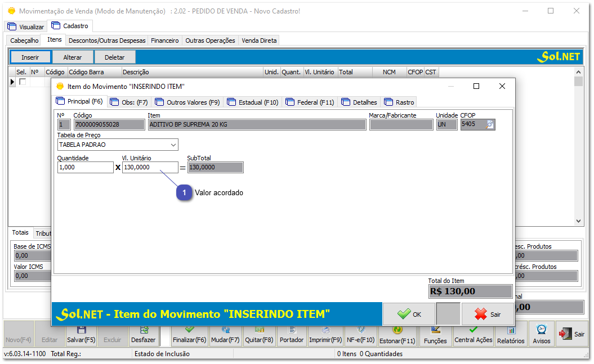The height and width of the screenshot is (364, 594).
Task: Confirm the item with the OK button
Action: (409, 314)
